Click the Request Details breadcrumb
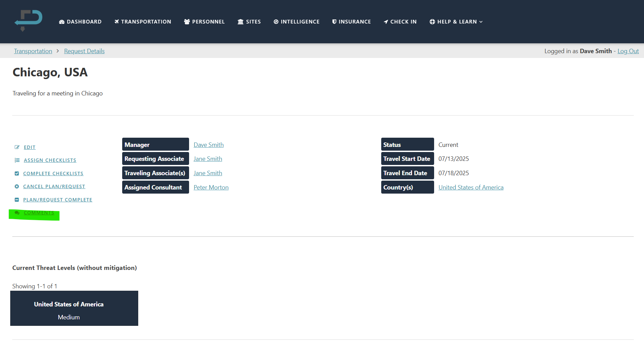This screenshot has height=364, width=644. pos(84,51)
